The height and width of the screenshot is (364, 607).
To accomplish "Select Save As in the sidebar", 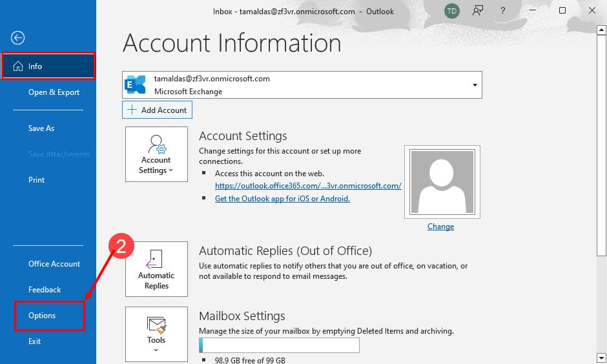I will point(41,128).
